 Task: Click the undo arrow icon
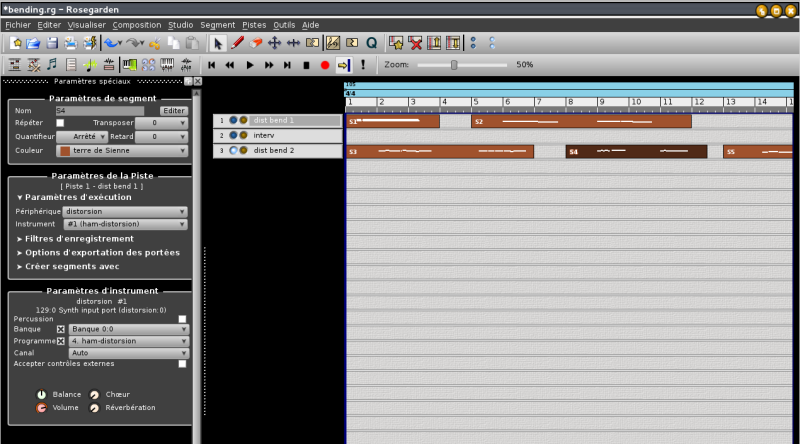[112, 43]
